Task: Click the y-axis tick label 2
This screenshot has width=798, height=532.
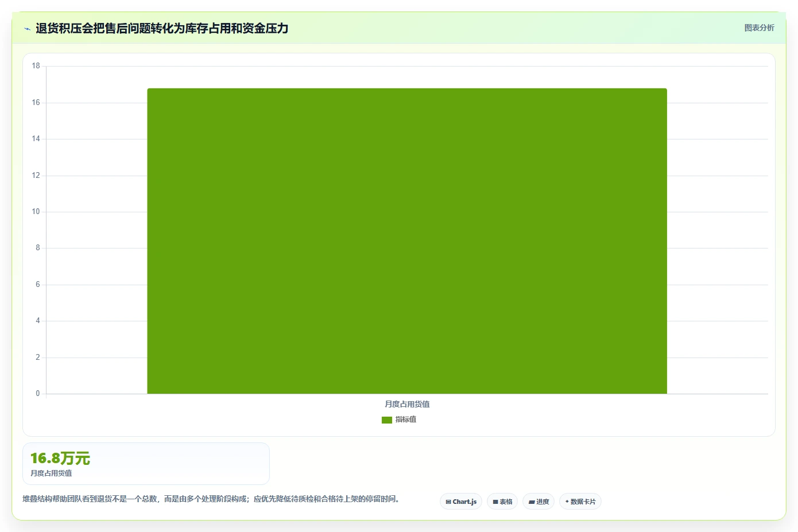Action: click(38, 358)
